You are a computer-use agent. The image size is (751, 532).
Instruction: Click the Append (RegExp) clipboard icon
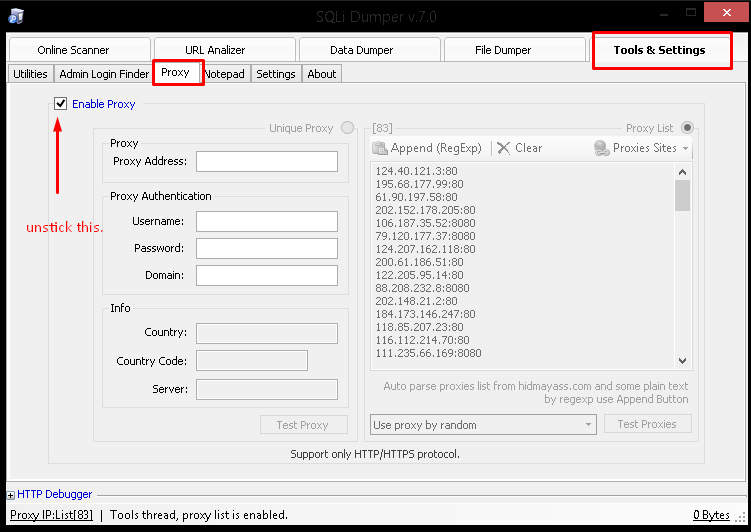point(380,148)
